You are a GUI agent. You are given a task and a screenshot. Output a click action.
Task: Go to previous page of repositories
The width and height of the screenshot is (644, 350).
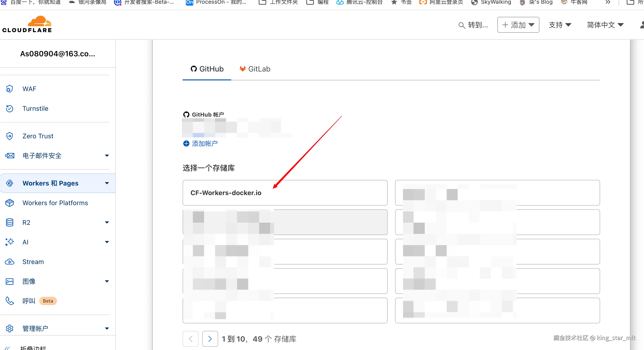(191, 339)
